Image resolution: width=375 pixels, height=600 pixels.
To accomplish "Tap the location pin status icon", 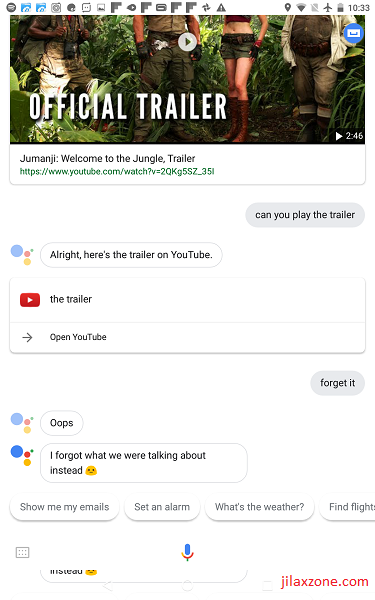I will 288,7.
